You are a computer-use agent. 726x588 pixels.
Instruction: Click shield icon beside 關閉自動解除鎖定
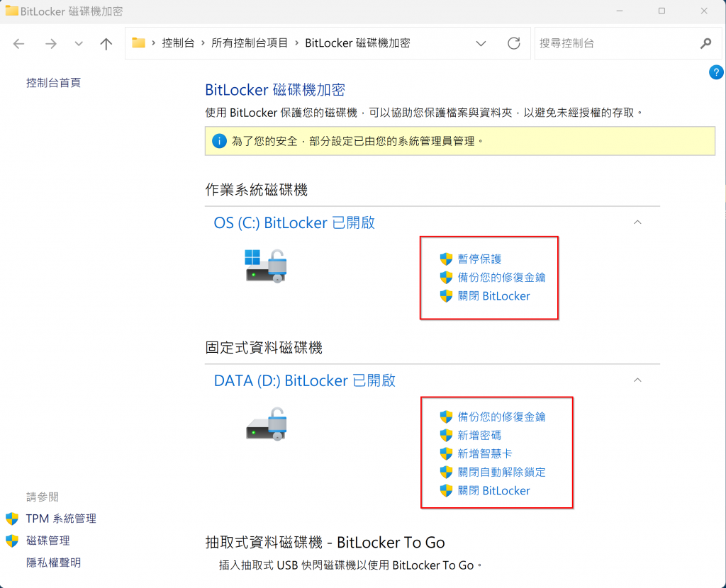(x=446, y=473)
